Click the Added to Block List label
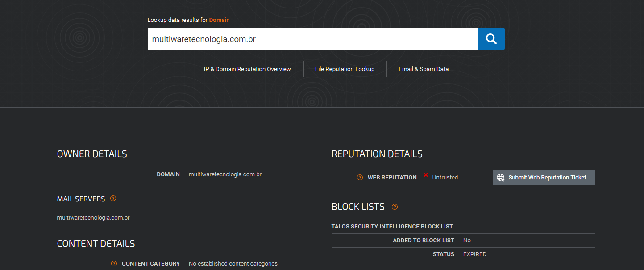This screenshot has width=644, height=270. tap(424, 241)
